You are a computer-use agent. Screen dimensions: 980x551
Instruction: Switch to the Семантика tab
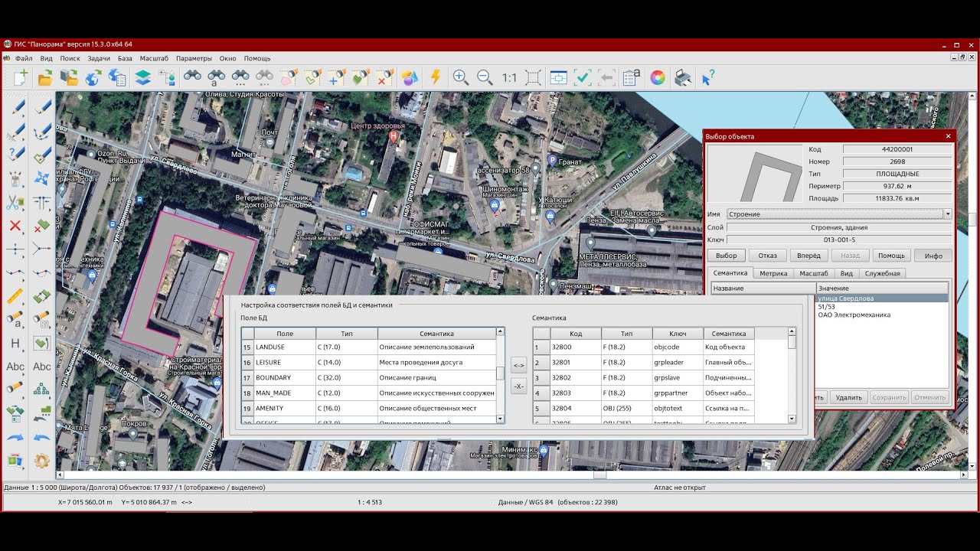(730, 273)
